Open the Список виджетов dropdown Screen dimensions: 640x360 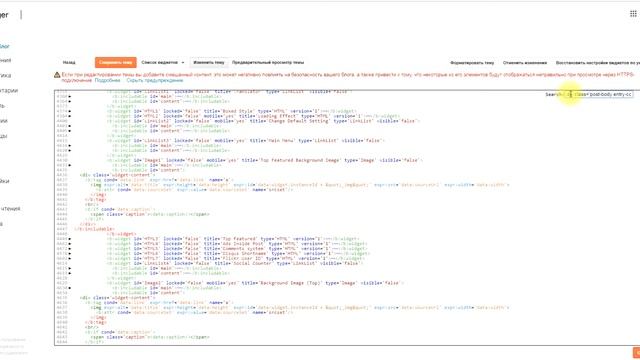[162, 62]
